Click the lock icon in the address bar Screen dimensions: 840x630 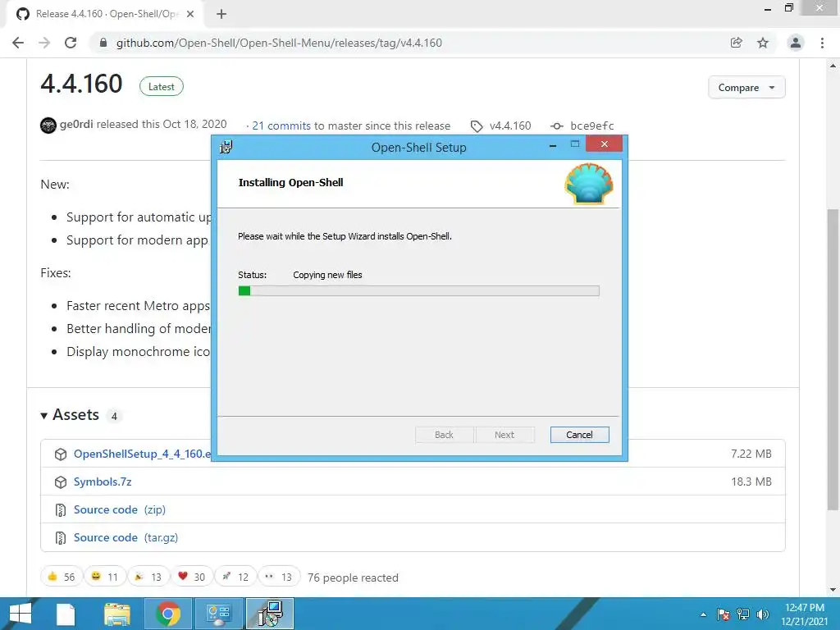103,43
